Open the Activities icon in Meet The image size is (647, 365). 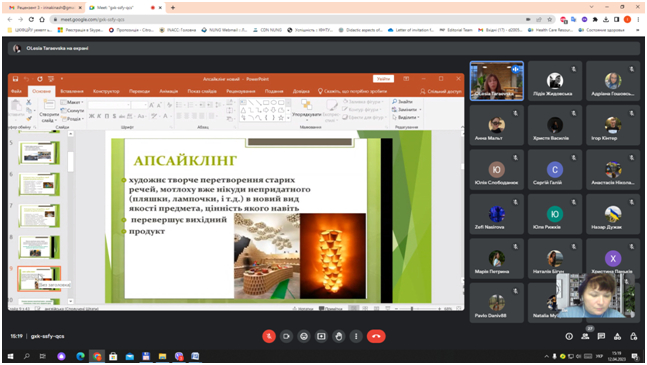coord(617,336)
